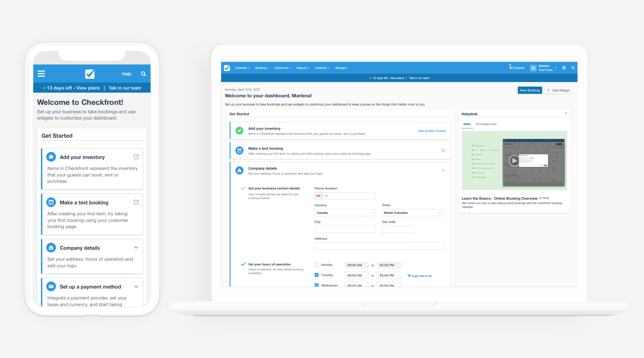Click Set your business contact details step
The image size is (644, 358).
(274, 188)
